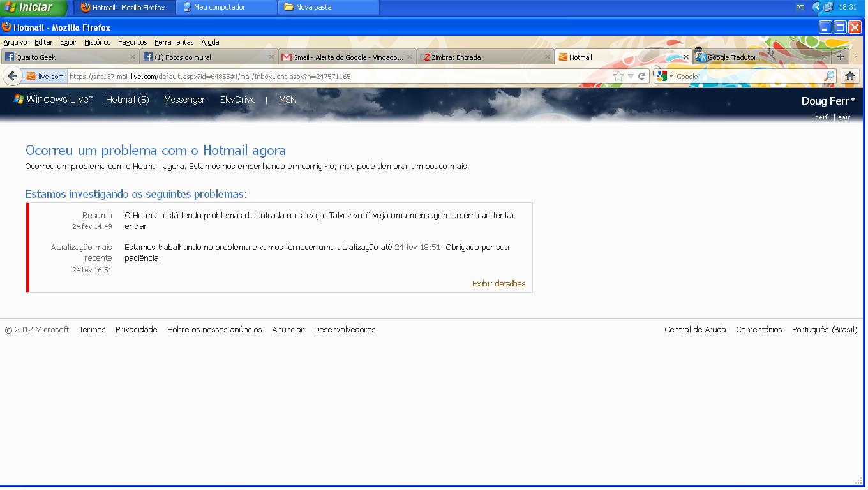The height and width of the screenshot is (490, 868).
Task: Open Sobre os nossos anúncios link
Action: pyautogui.click(x=214, y=330)
